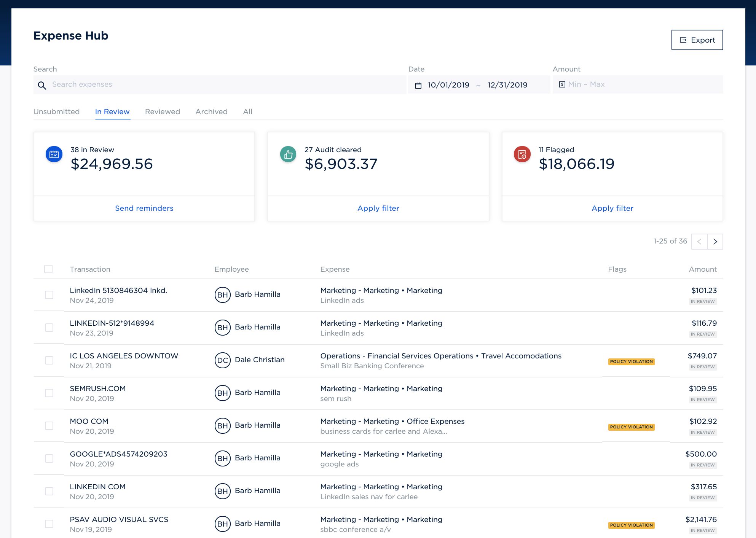Image resolution: width=756 pixels, height=538 pixels.
Task: Click the red Flagged receipt icon
Action: (x=522, y=154)
